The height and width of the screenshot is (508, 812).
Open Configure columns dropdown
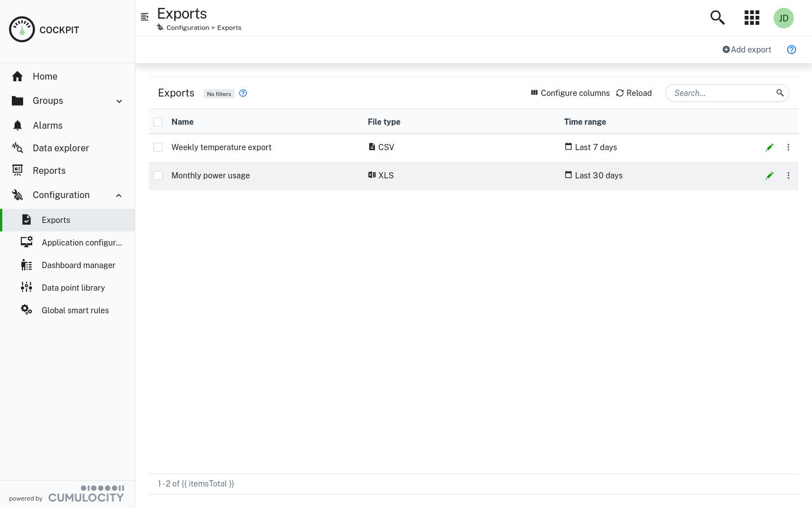(570, 93)
